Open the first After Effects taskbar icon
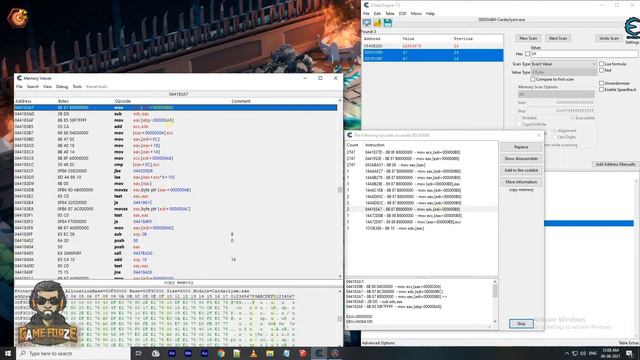 click(172, 353)
